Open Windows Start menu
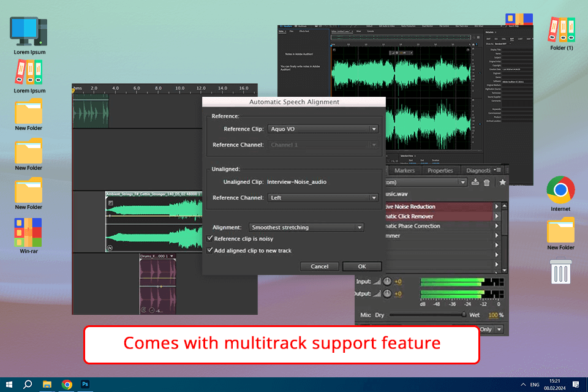 [9, 385]
